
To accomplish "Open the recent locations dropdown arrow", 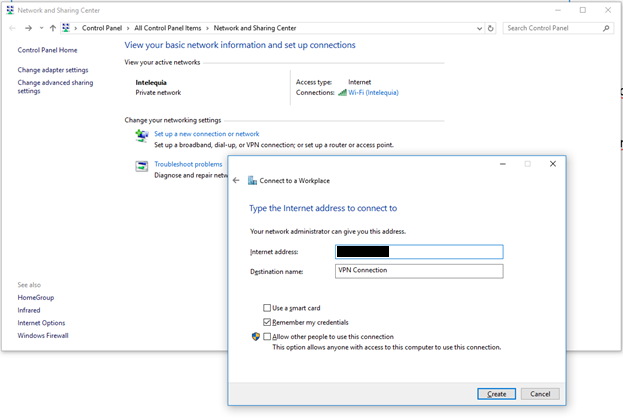I will click(40, 28).
